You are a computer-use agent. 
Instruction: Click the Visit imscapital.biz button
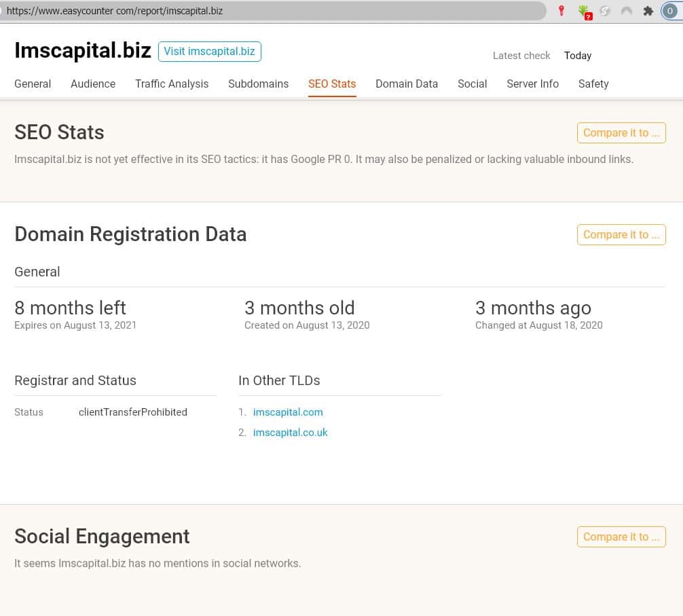[x=209, y=52]
